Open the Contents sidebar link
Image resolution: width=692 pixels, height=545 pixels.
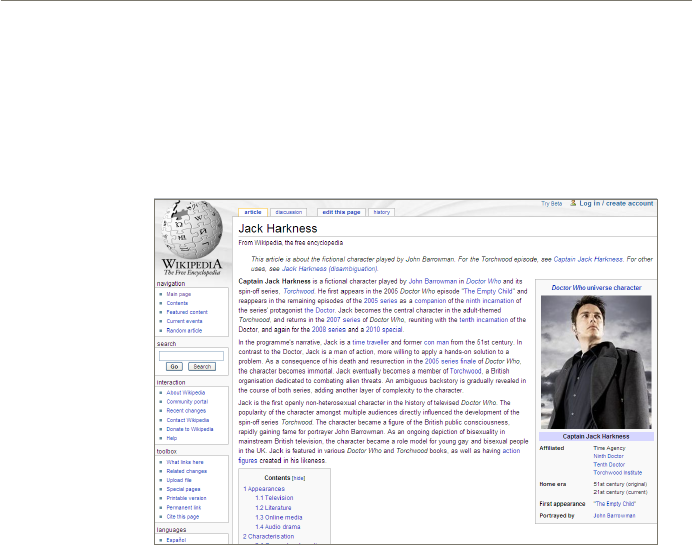177,303
